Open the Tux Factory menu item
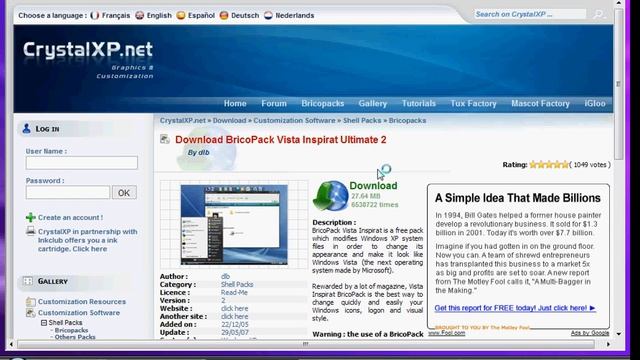Viewport: 640px width, 360px height. (x=473, y=104)
